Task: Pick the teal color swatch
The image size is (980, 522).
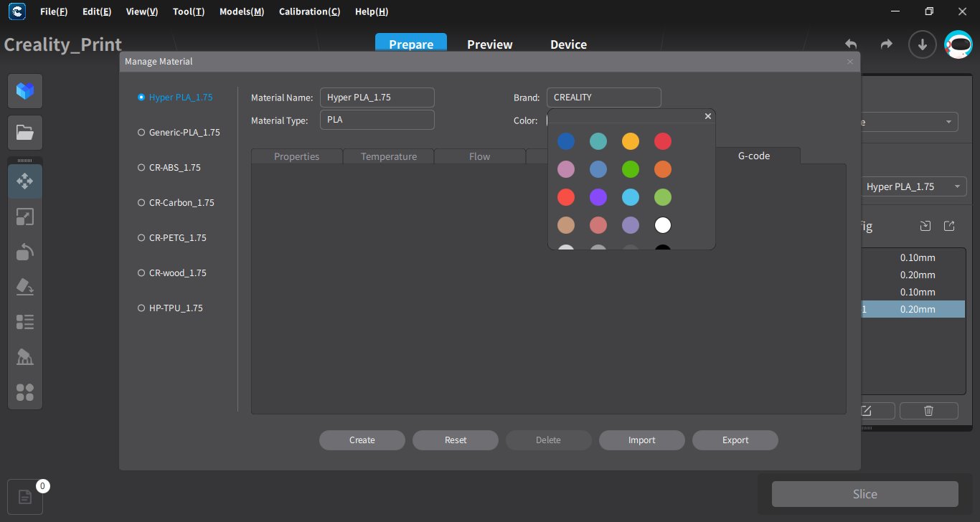Action: 598,141
